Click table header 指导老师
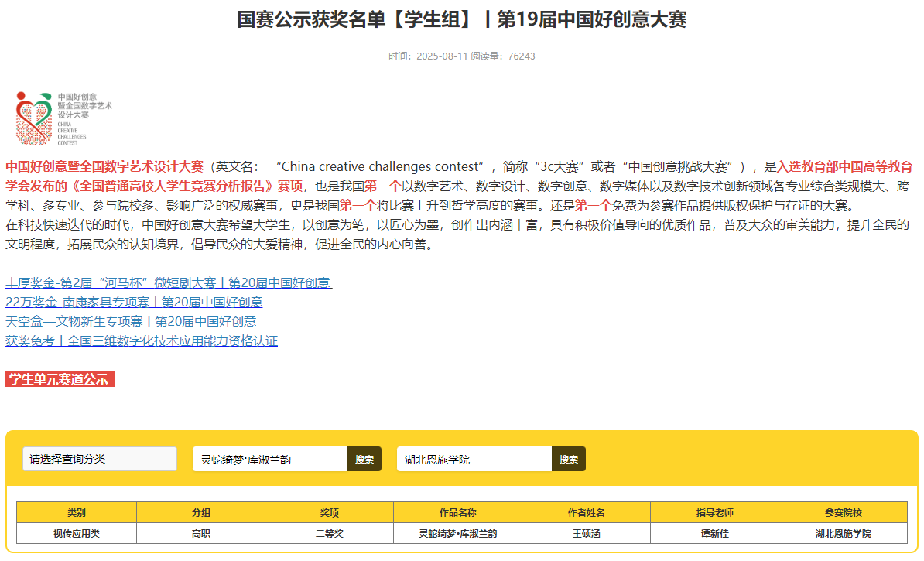This screenshot has height=561, width=924. click(x=715, y=513)
